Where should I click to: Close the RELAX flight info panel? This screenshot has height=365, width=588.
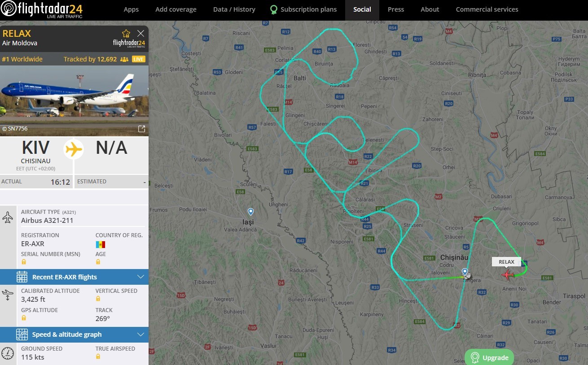pyautogui.click(x=141, y=33)
